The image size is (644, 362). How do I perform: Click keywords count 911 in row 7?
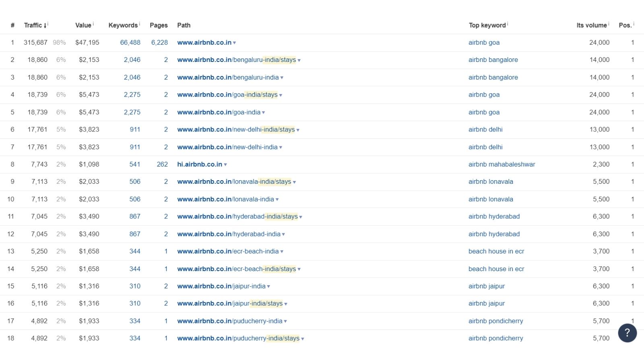pyautogui.click(x=135, y=147)
